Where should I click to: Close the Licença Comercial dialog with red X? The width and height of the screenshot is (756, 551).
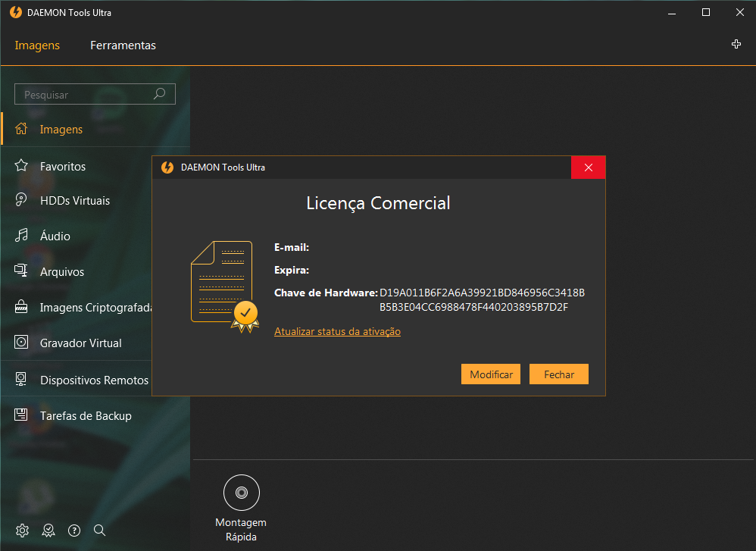tap(589, 167)
